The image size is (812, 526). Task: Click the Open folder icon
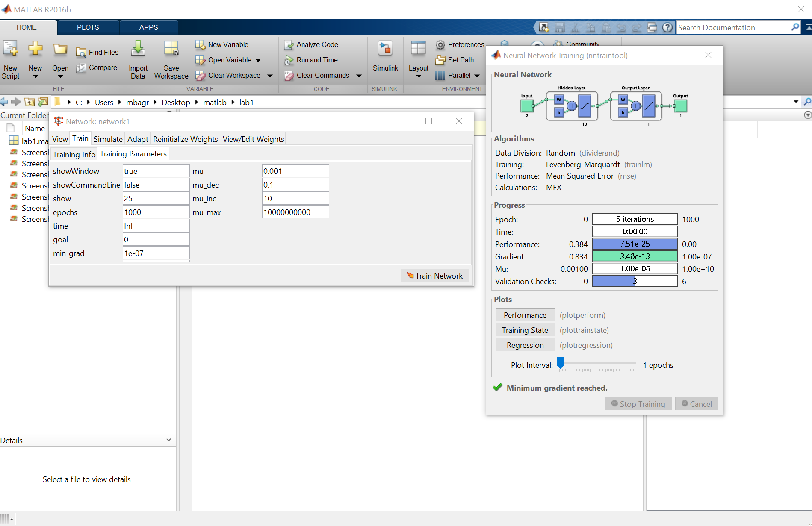click(x=60, y=49)
